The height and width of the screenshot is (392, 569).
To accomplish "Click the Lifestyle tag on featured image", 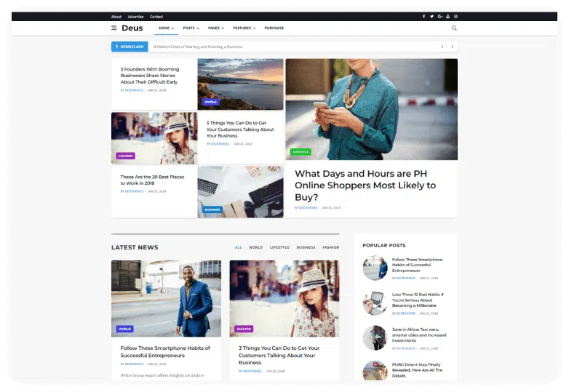I will click(x=301, y=152).
